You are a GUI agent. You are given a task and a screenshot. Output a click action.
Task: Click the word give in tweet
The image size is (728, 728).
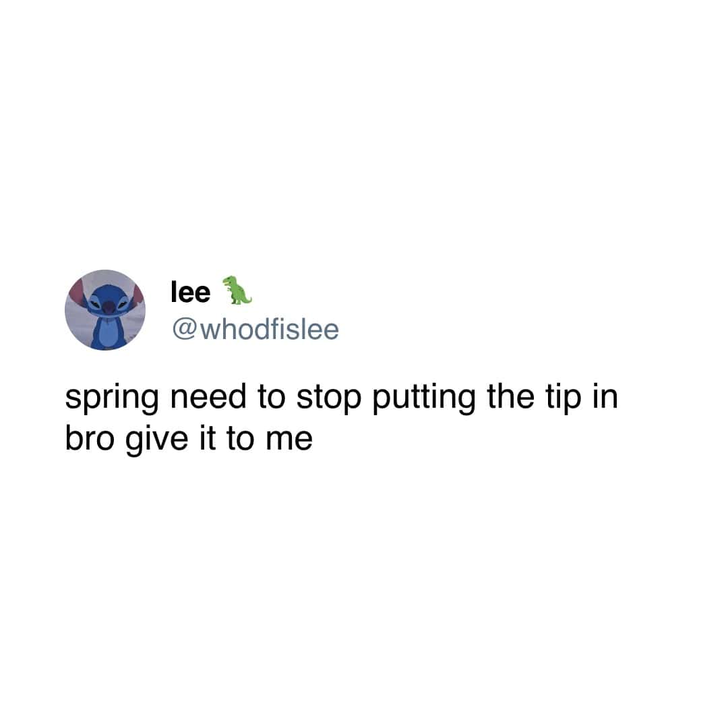pos(156,440)
